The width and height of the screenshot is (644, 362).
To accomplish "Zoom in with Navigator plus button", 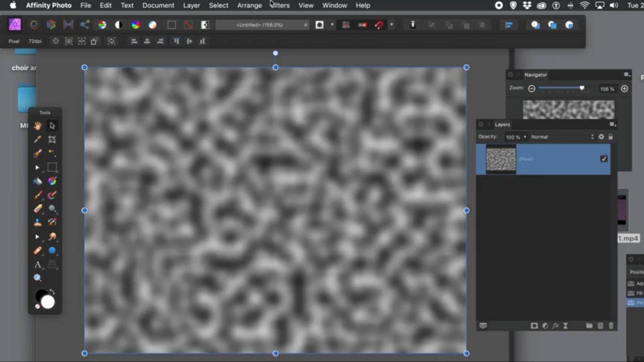I will click(x=624, y=88).
